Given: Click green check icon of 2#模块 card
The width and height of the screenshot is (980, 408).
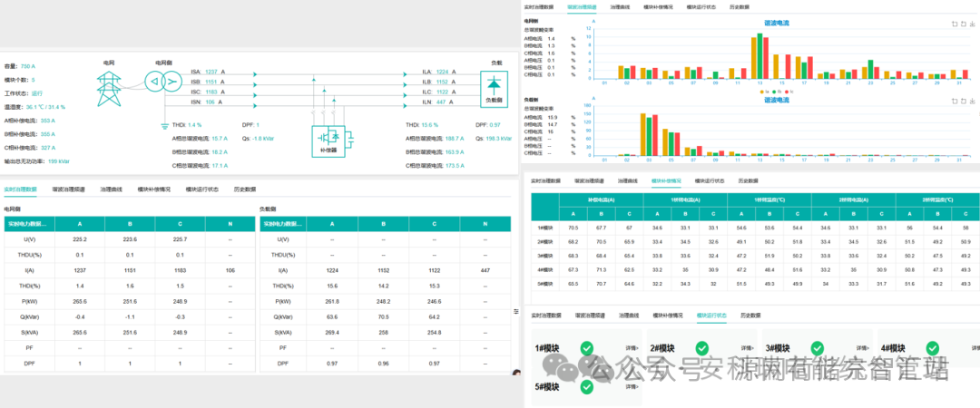Looking at the screenshot, I should coord(701,348).
